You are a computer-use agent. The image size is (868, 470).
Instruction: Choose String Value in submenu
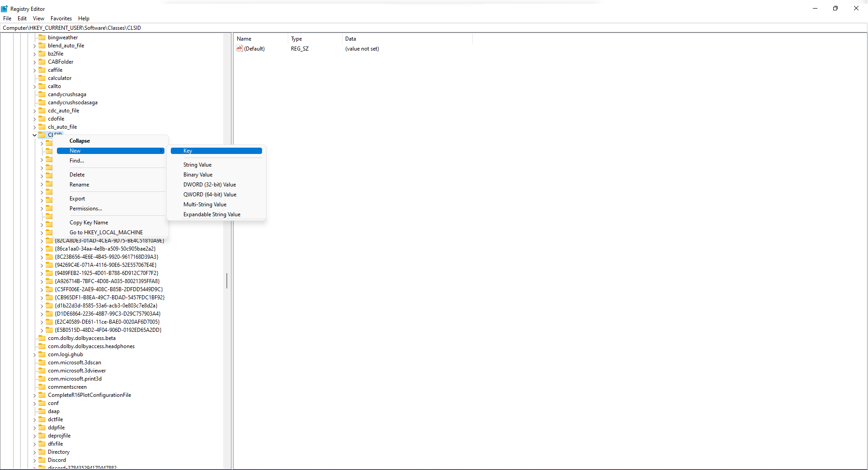click(x=216, y=165)
